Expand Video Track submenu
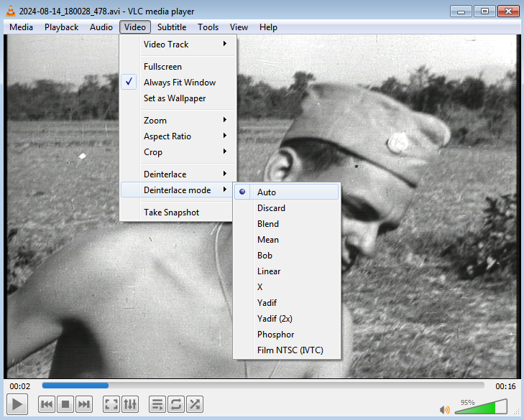Viewport: 524px width, 420px height. pyautogui.click(x=178, y=44)
